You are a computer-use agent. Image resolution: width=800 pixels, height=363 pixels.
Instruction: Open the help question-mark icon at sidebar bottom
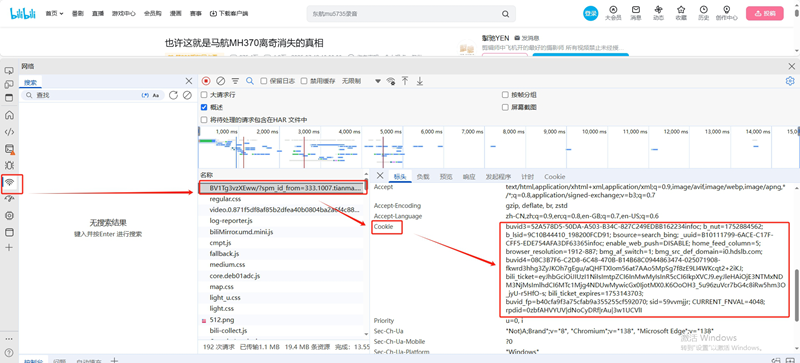[x=9, y=353]
